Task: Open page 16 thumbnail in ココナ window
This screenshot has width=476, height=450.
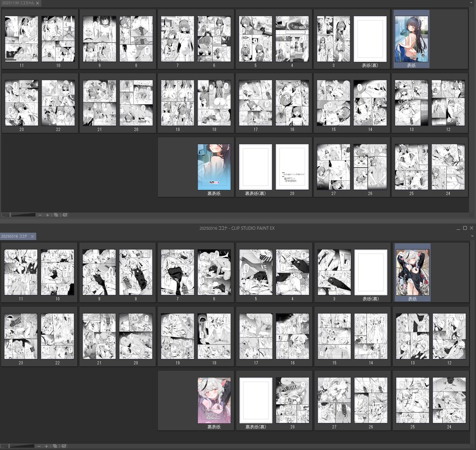Action: pyautogui.click(x=292, y=336)
